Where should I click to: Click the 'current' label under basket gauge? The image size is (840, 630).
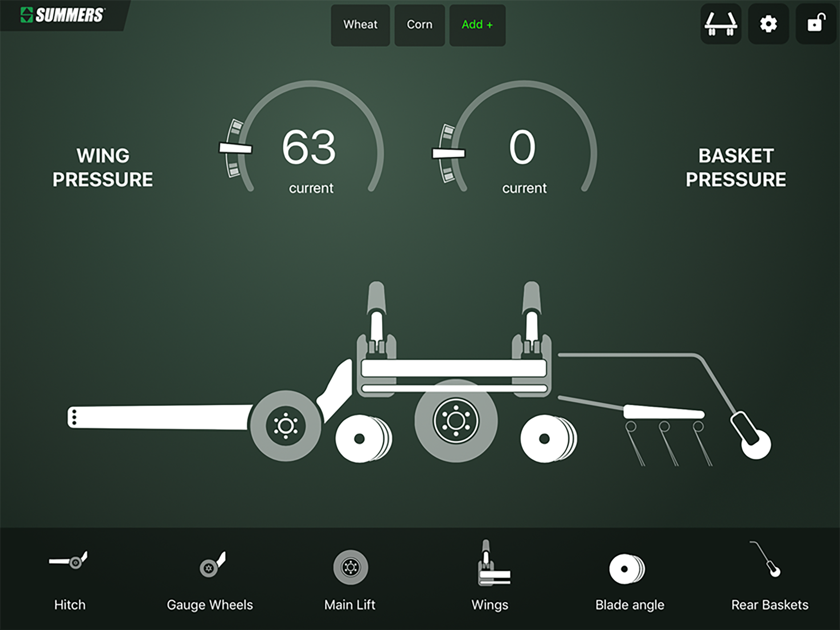(525, 188)
